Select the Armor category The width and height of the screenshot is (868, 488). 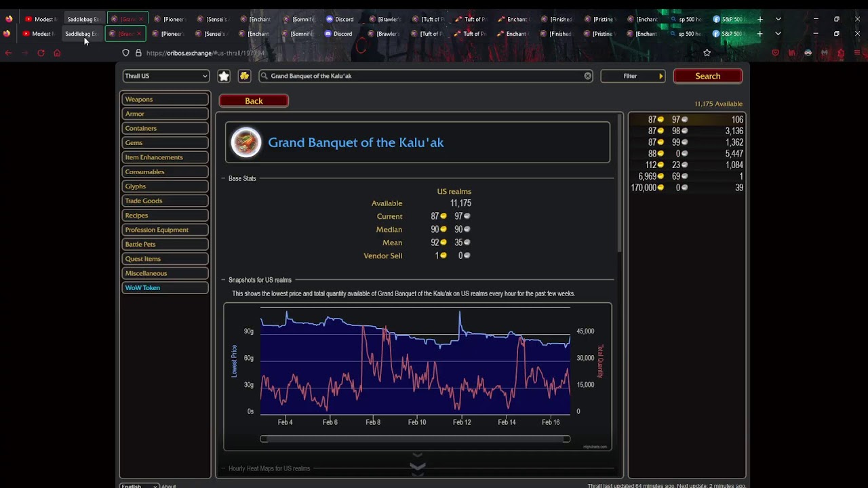click(x=165, y=114)
